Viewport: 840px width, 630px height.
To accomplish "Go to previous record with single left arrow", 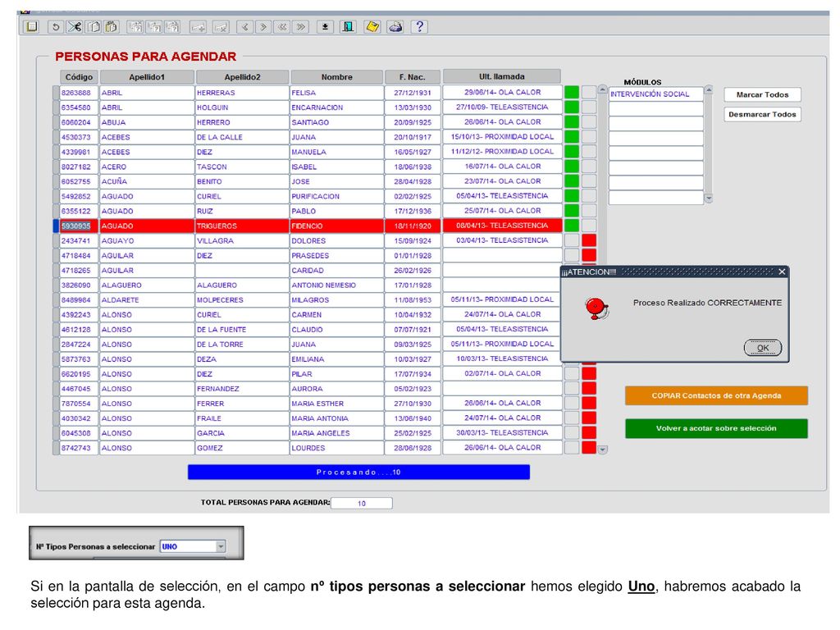I will click(x=244, y=26).
